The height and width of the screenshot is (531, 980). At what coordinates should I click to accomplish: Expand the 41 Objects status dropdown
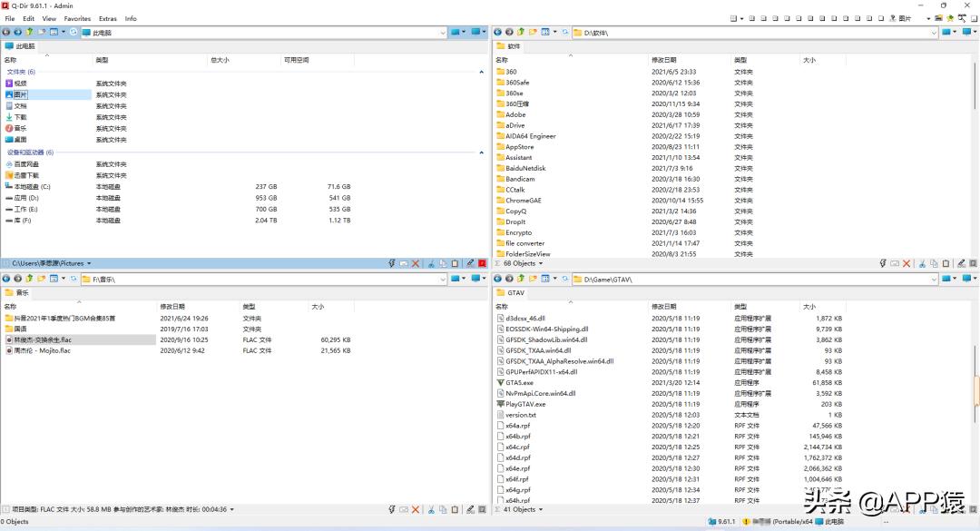(544, 509)
